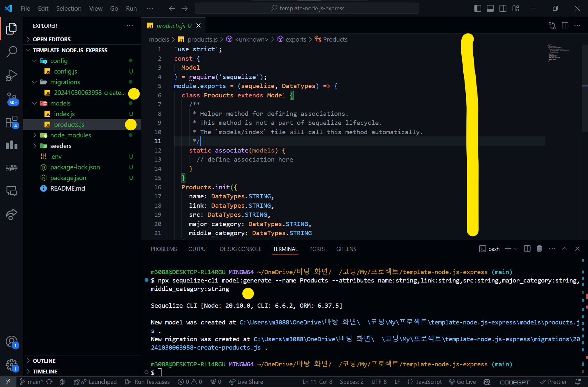588x387 pixels.
Task: Open the Search view in activity bar
Action: point(12,52)
